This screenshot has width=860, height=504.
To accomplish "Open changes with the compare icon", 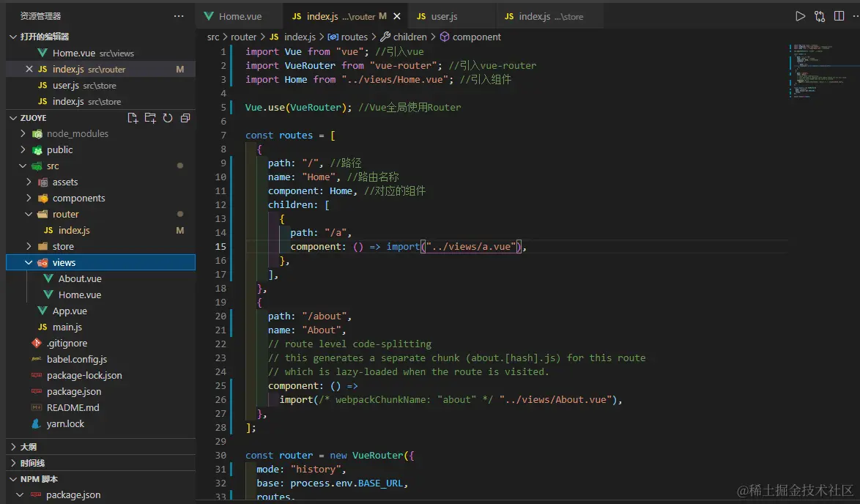I will 820,16.
